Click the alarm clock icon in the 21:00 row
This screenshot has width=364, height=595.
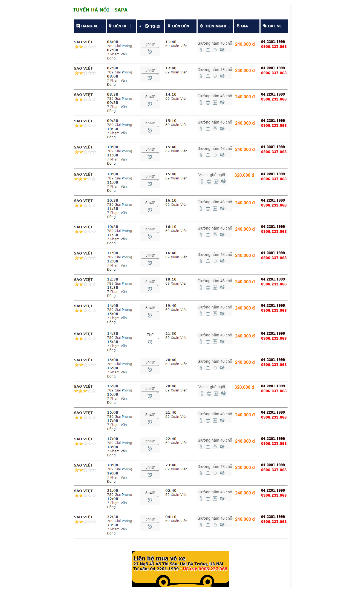coord(150,500)
